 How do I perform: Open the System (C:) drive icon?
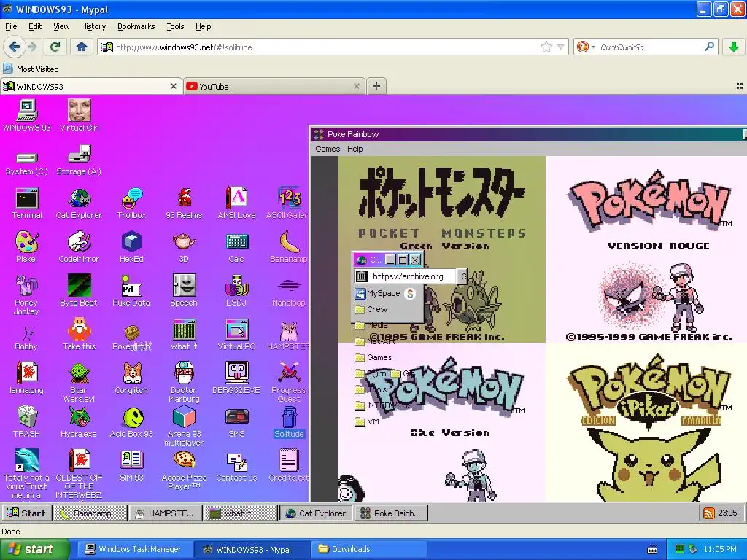[x=27, y=163]
